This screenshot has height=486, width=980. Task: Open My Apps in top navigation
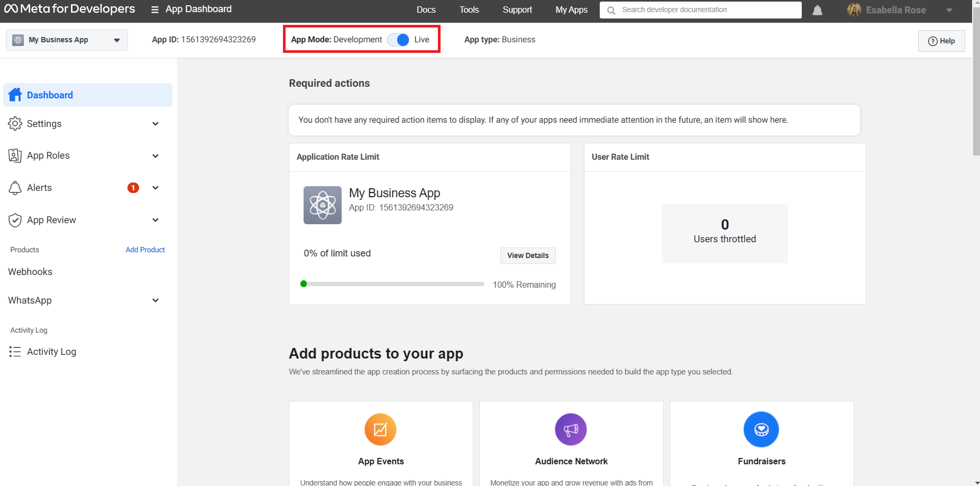[x=571, y=10]
